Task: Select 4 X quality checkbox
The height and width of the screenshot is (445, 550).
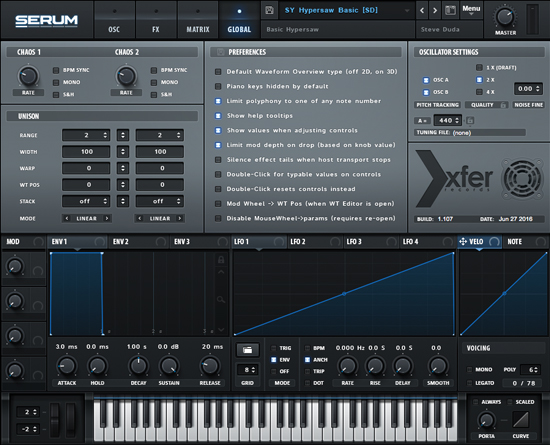Action: tap(479, 92)
